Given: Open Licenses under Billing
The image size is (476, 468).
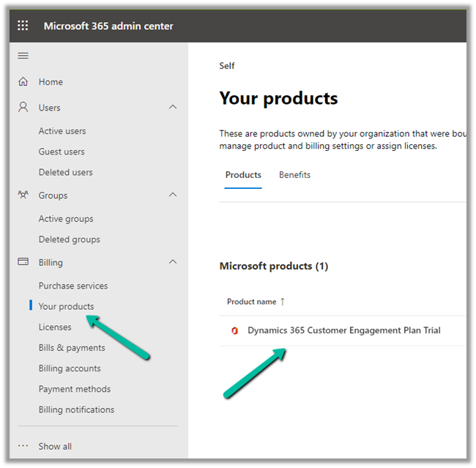Looking at the screenshot, I should pyautogui.click(x=55, y=327).
